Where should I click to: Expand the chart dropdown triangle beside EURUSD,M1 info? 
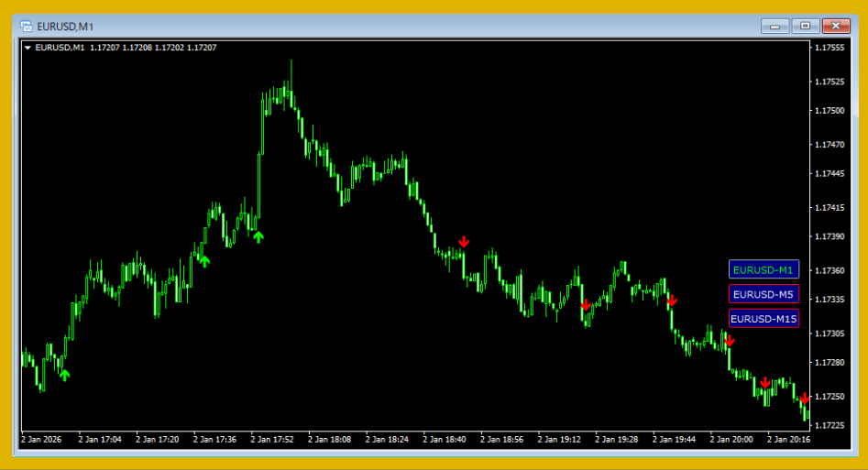pyautogui.click(x=27, y=48)
